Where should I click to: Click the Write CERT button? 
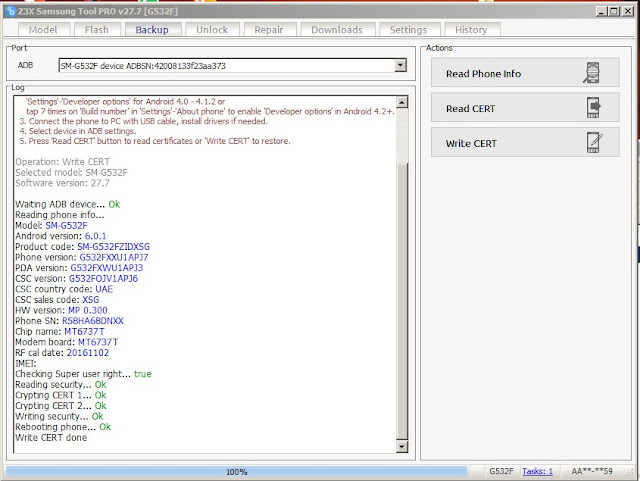(525, 143)
